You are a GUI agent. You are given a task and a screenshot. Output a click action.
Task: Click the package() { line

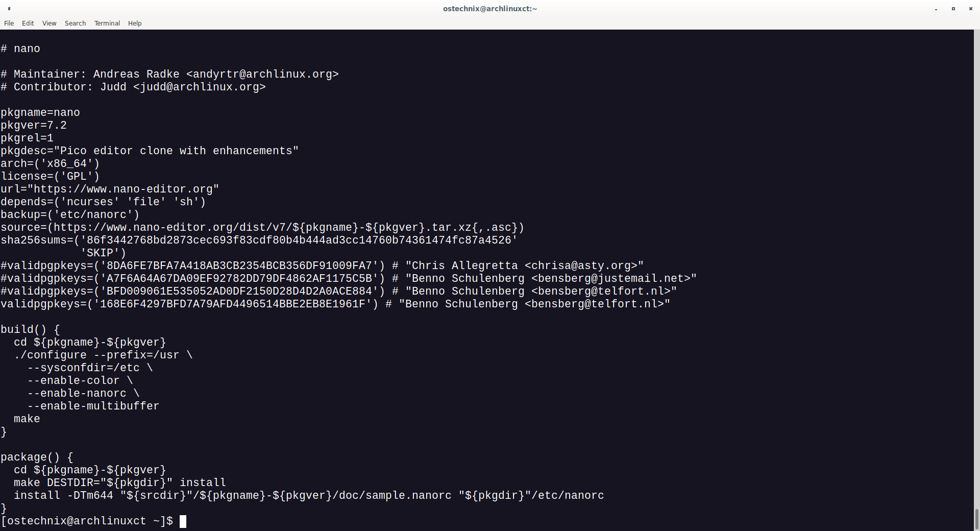tap(37, 457)
